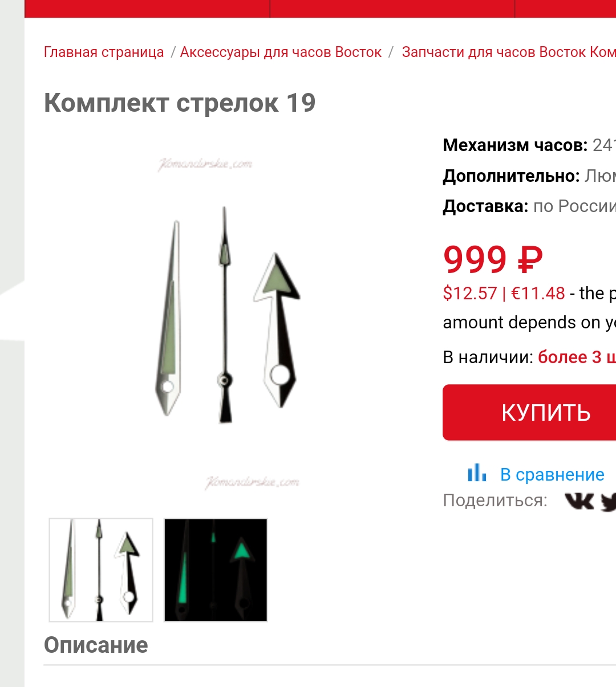616x687 pixels.
Task: Go to 'Главная страница' breadcrumb
Action: [x=104, y=52]
